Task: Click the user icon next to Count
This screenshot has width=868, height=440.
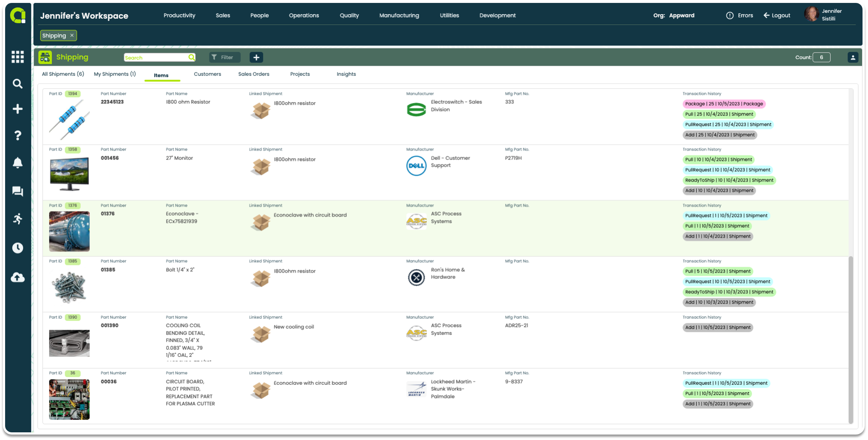Action: [853, 57]
